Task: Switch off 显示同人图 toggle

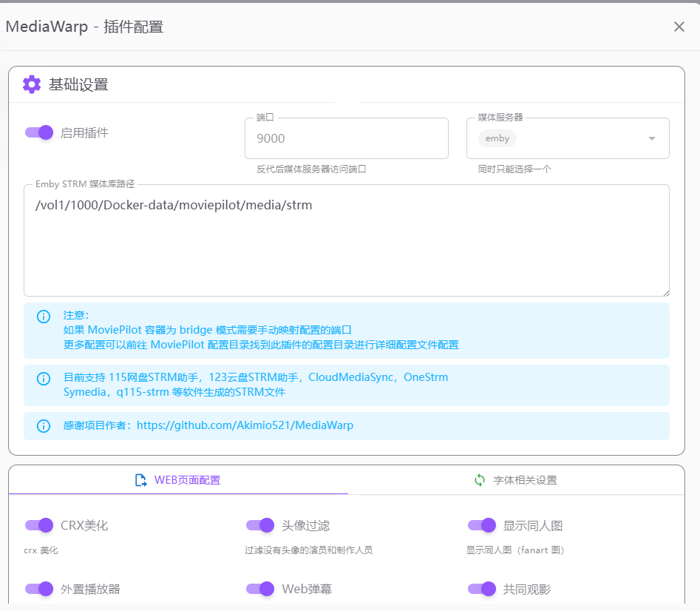Action: (x=482, y=526)
